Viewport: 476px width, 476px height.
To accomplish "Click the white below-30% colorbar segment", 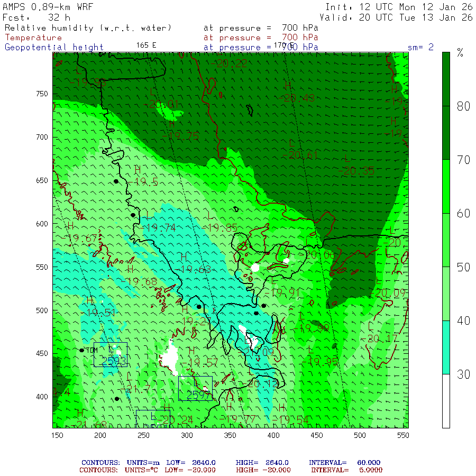I will click(x=446, y=400).
